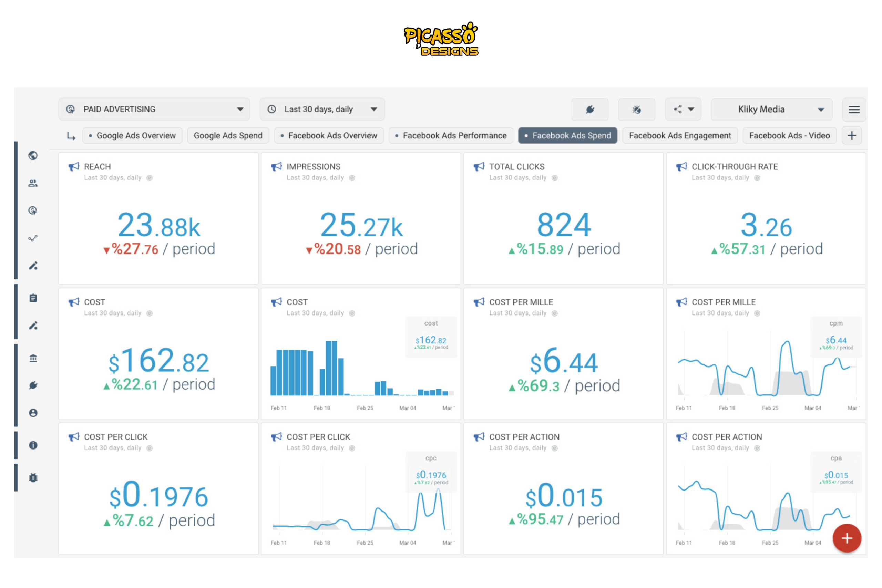The height and width of the screenshot is (588, 882).
Task: Open the share options dropdown
Action: coord(683,110)
